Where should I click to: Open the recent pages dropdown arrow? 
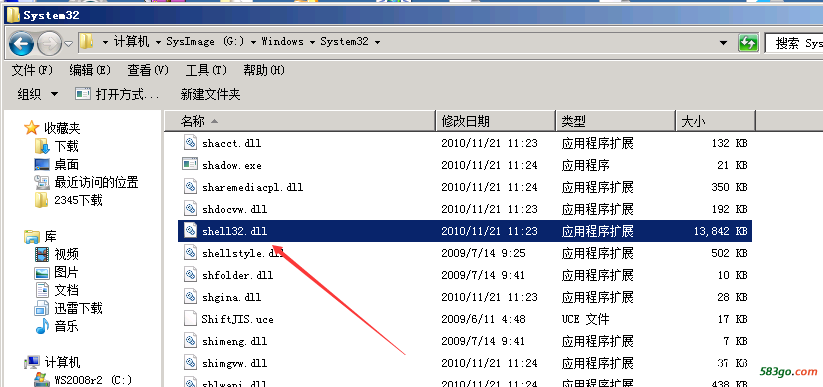(x=68, y=44)
